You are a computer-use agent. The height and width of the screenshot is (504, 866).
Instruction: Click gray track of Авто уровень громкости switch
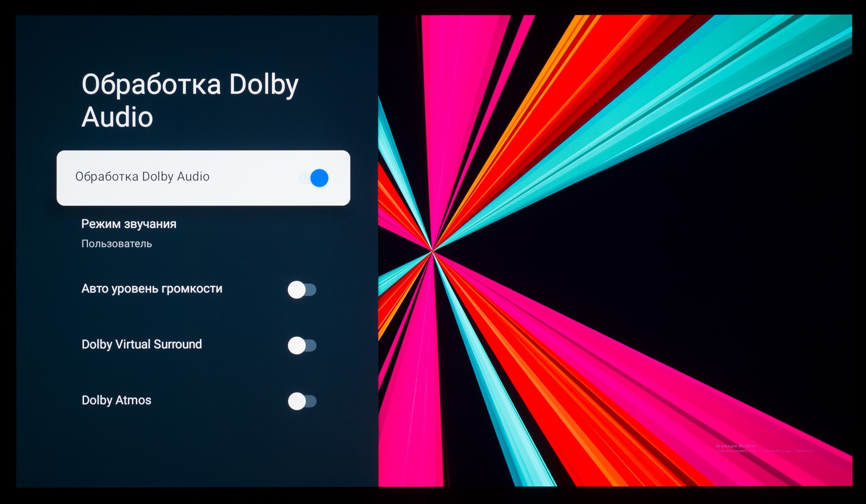(x=311, y=290)
